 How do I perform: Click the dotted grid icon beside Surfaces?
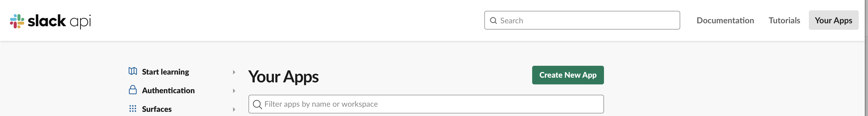(133, 108)
